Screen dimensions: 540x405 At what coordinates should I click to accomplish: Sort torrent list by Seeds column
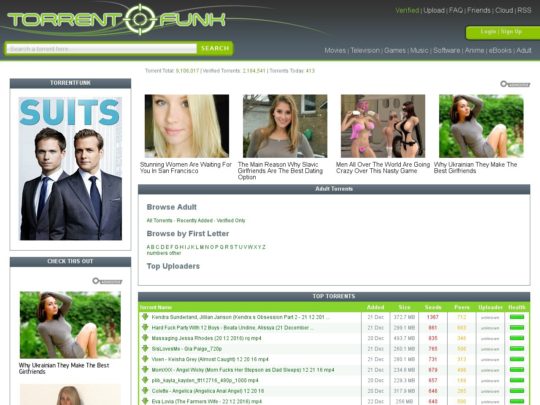tap(433, 307)
